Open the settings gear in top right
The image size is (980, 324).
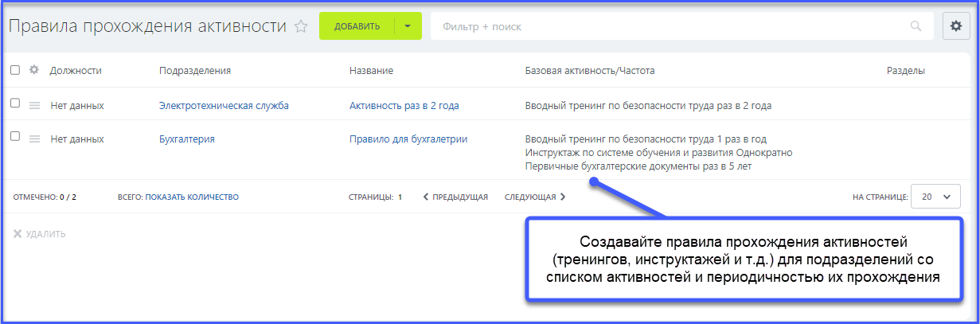tap(956, 25)
